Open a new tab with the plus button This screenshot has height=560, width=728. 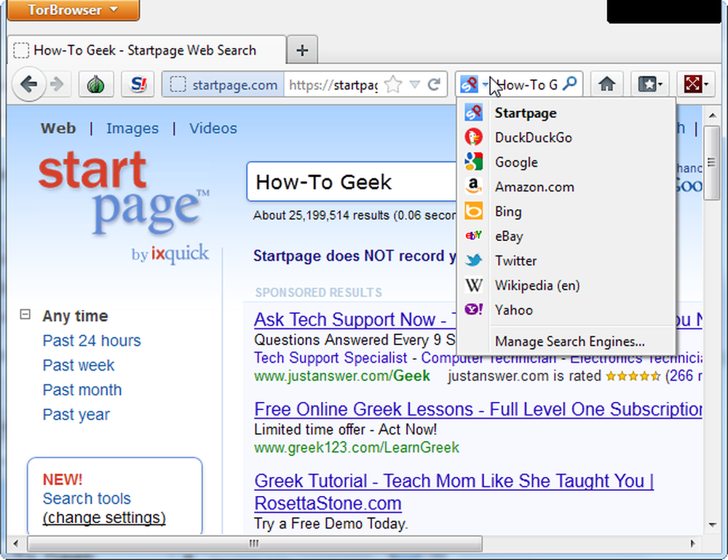point(302,50)
